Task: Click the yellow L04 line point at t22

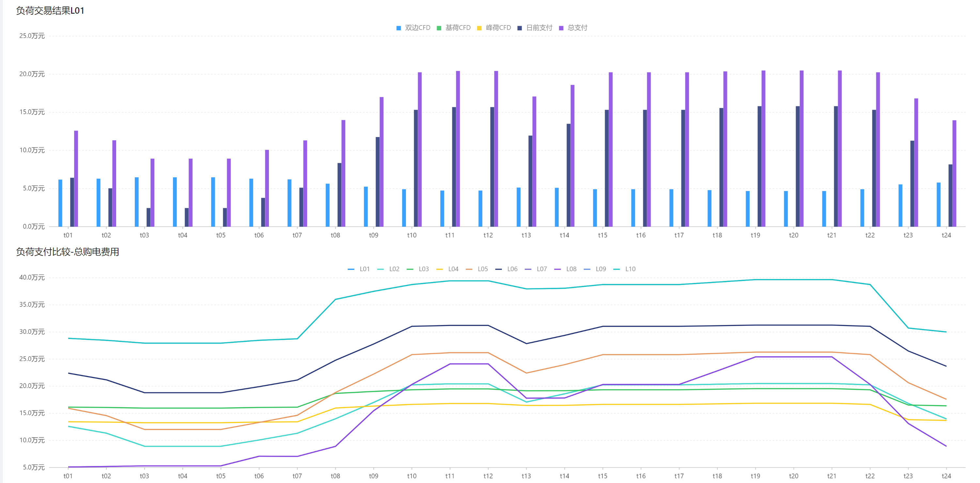Action: click(x=870, y=404)
